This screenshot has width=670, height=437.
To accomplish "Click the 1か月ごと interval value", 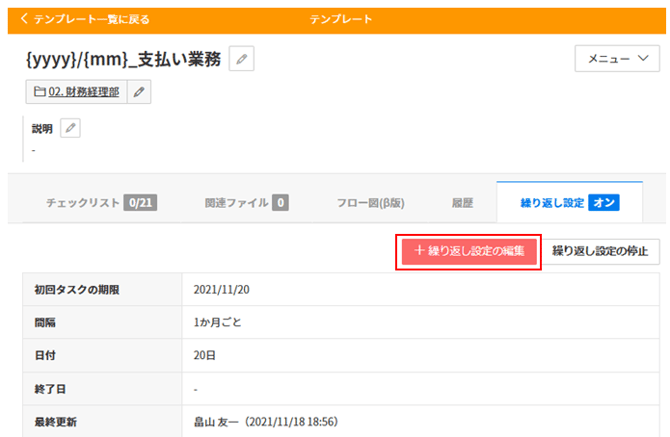I will [217, 323].
